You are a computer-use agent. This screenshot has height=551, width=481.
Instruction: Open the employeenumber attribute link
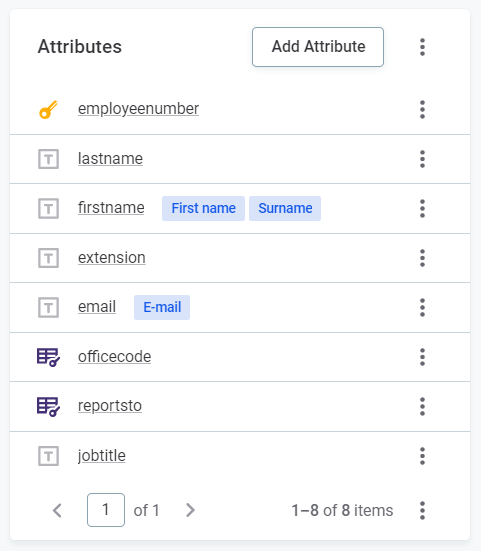pos(138,109)
